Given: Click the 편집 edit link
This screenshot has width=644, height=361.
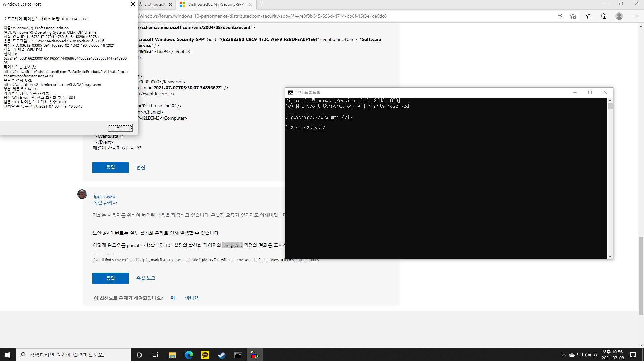Looking at the screenshot, I should [141, 167].
